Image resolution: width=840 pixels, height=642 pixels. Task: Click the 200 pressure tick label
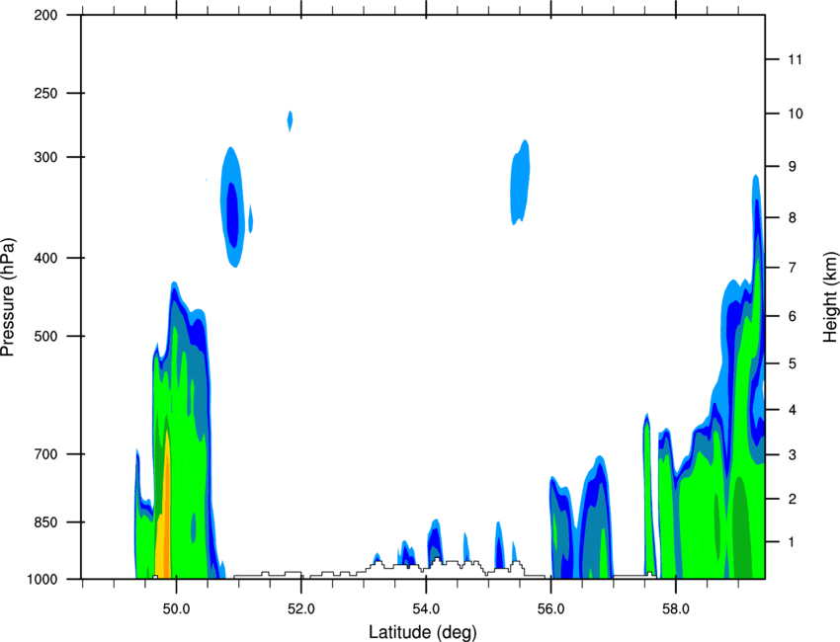point(45,15)
